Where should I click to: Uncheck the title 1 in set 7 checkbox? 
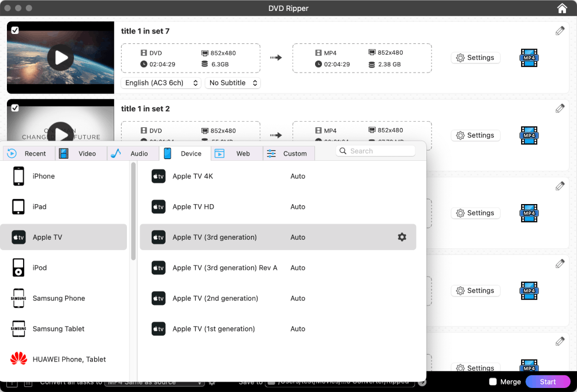pyautogui.click(x=15, y=30)
